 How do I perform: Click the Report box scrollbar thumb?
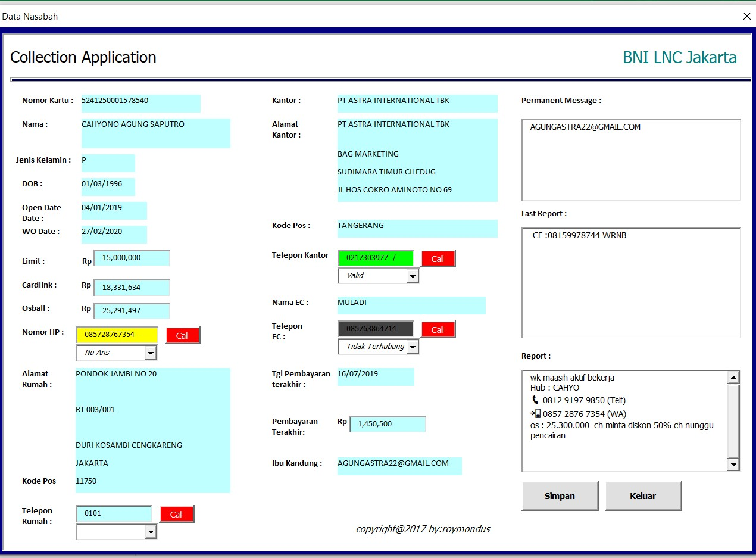(x=733, y=420)
